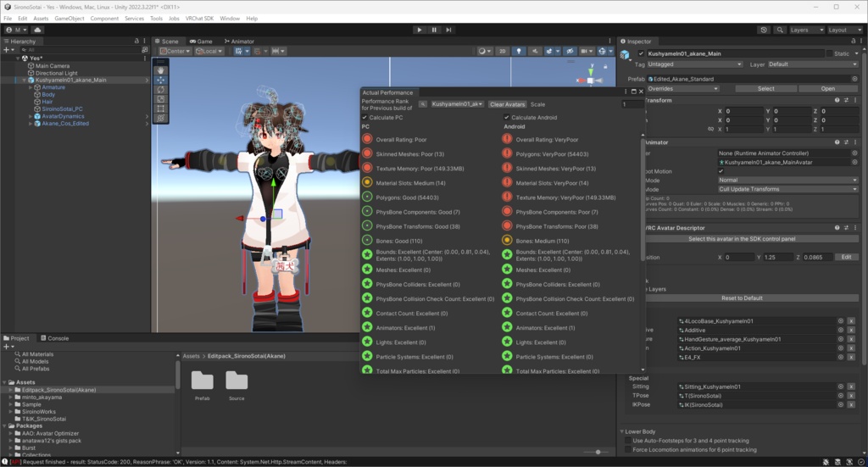Open the global search magnifier icon
Screen dimensions: 868x467
[780, 30]
